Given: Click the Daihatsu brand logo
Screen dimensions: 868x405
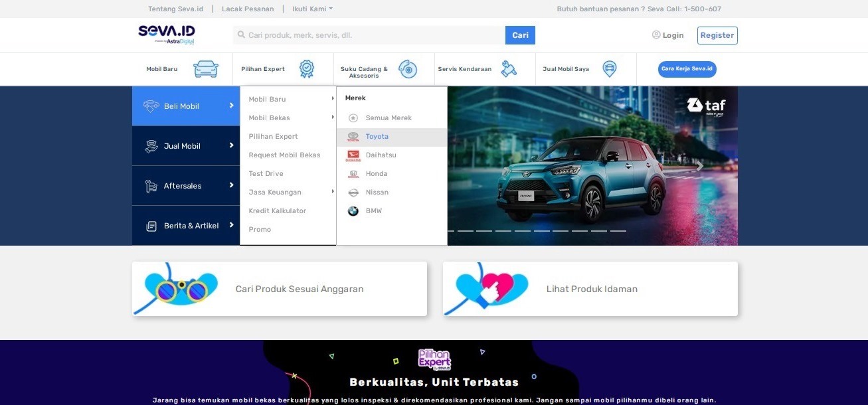Looking at the screenshot, I should pyautogui.click(x=353, y=155).
